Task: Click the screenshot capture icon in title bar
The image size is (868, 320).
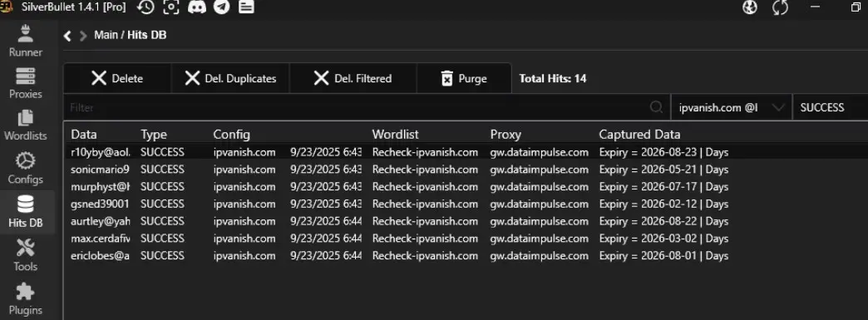Action: tap(171, 7)
